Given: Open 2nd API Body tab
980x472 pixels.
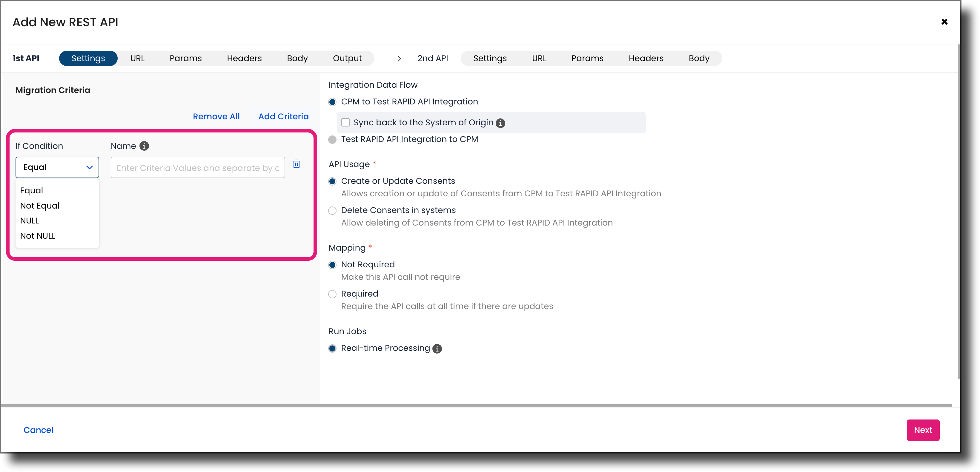Looking at the screenshot, I should point(699,58).
